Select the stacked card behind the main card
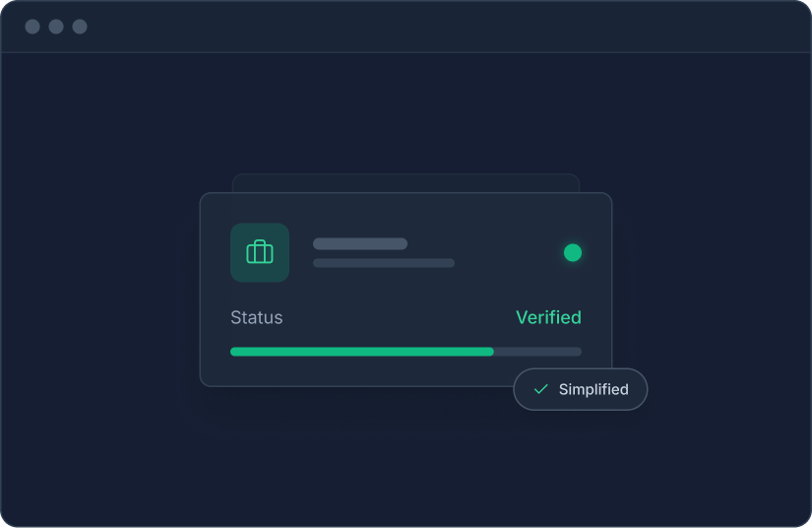812x528 pixels. click(x=406, y=183)
